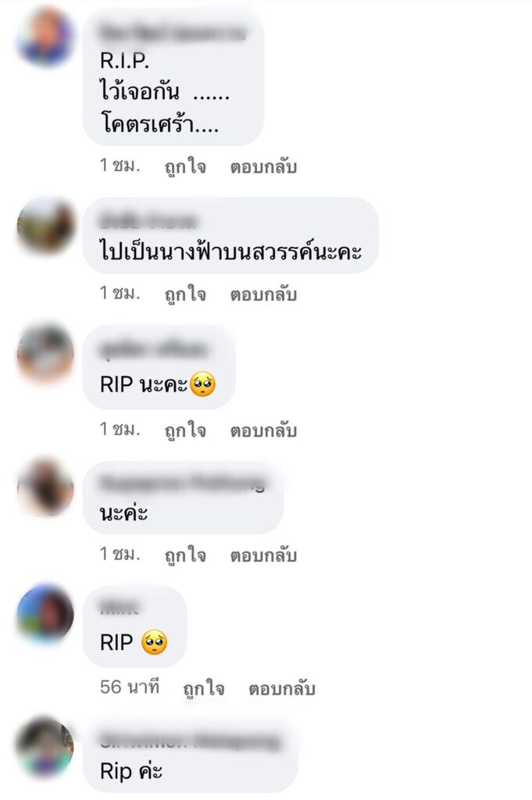This screenshot has width=532, height=800.
Task: Open the avatar beside the ไปเป็นนางฟ้าบนสวรรค์นะคะ comment
Action: click(x=45, y=225)
